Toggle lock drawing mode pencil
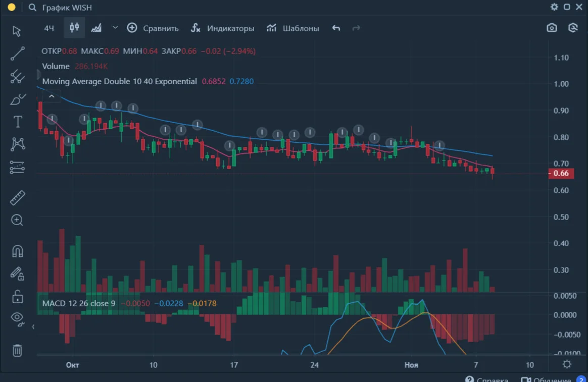 click(17, 274)
